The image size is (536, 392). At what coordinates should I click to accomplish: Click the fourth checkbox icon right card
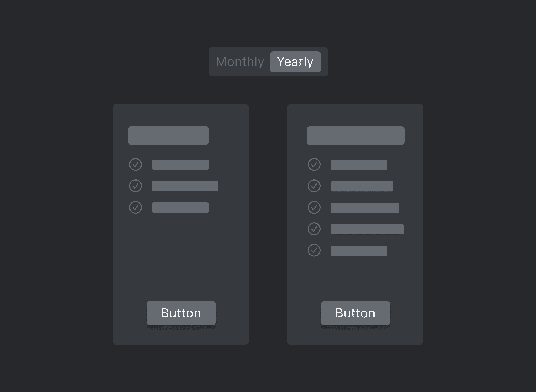[314, 228]
